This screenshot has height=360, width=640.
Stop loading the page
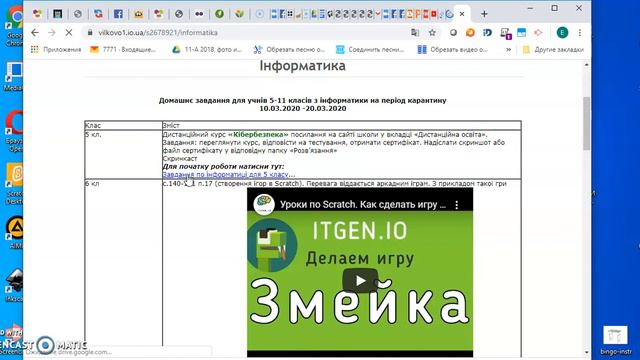69,33
